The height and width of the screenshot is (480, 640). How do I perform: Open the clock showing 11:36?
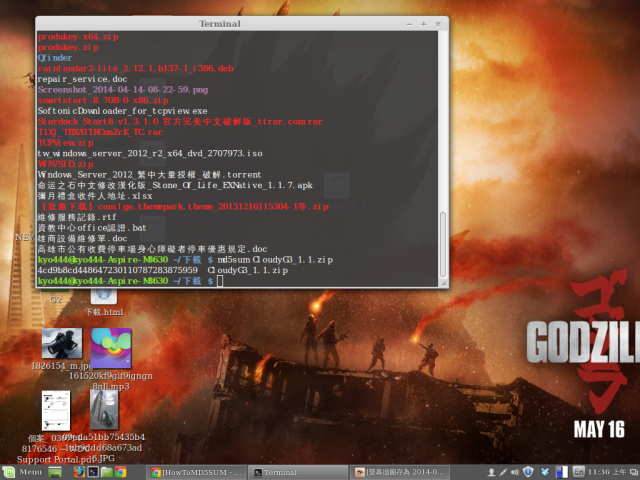(x=607, y=472)
